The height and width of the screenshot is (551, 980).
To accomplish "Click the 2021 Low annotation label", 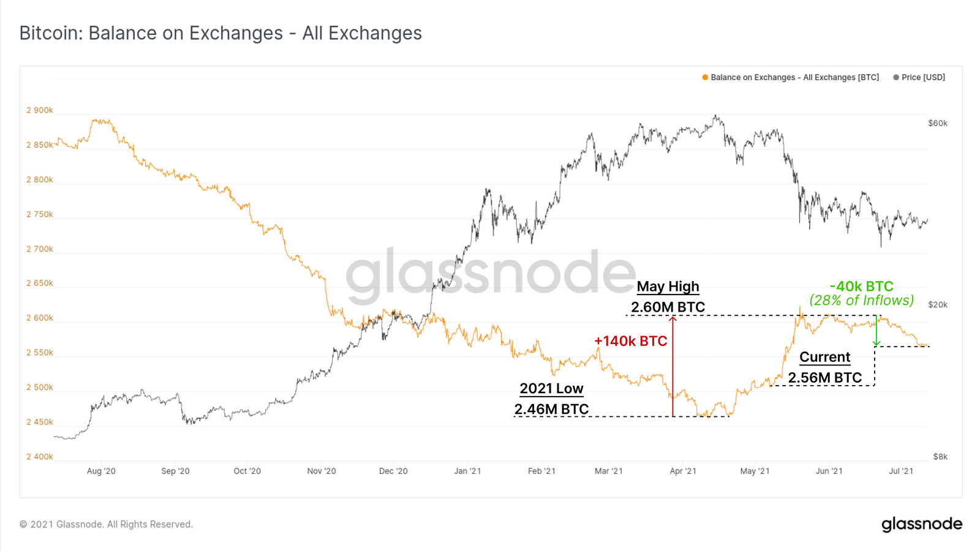I will click(x=551, y=389).
